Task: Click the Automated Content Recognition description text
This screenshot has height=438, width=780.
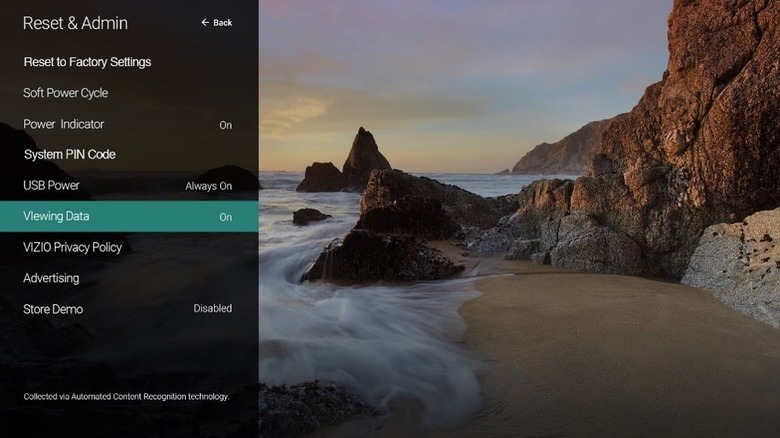Action: (x=126, y=397)
